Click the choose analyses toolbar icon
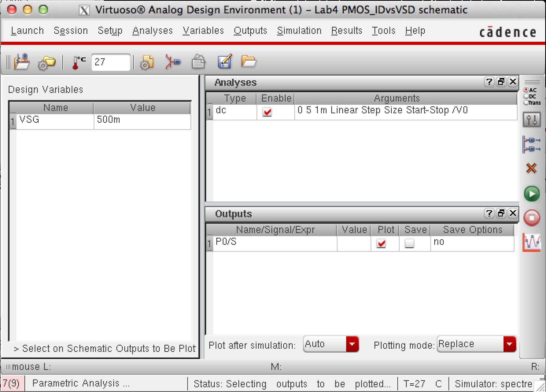The height and width of the screenshot is (392, 546). pos(172,62)
